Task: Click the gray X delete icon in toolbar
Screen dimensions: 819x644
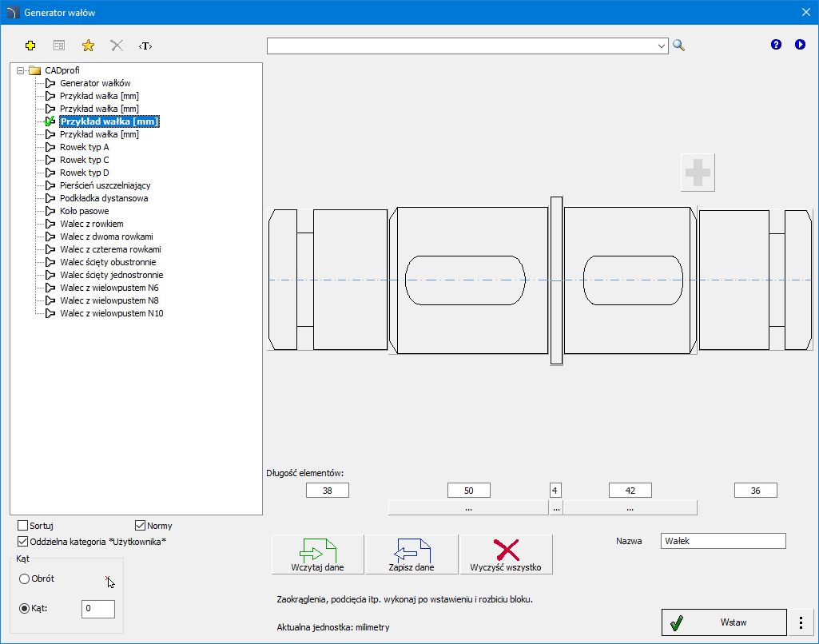Action: tap(117, 46)
